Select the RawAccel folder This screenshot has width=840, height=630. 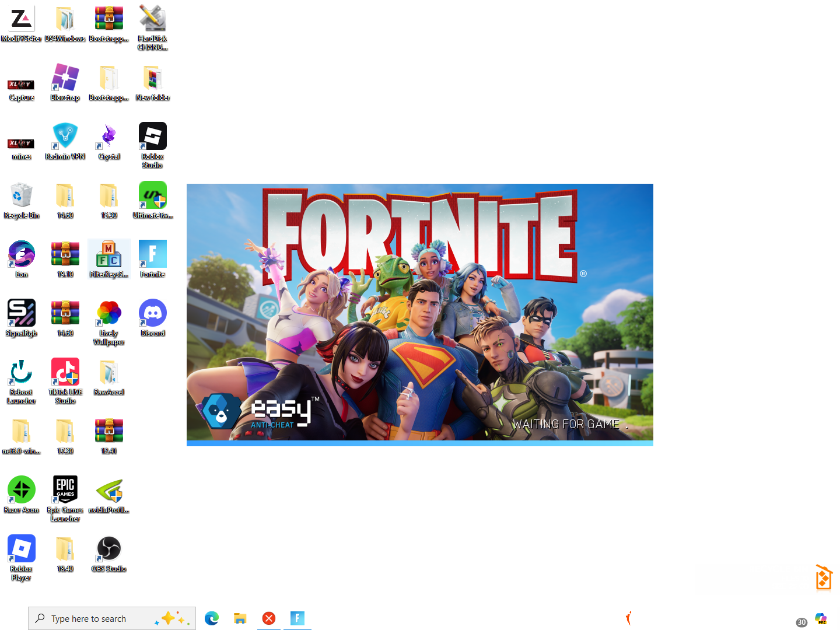[x=109, y=377]
